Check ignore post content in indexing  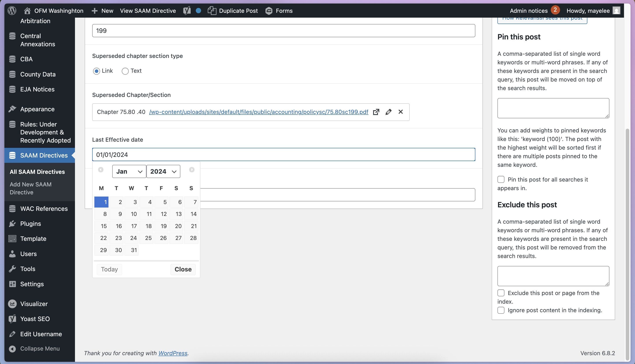pyautogui.click(x=501, y=310)
